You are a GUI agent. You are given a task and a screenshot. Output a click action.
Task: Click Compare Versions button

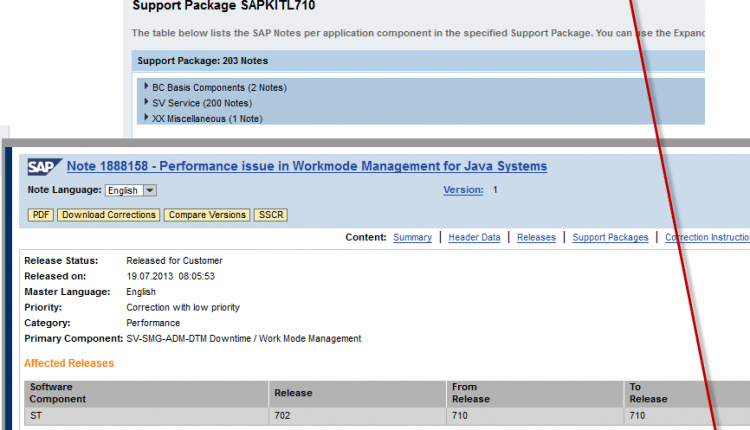click(x=207, y=215)
